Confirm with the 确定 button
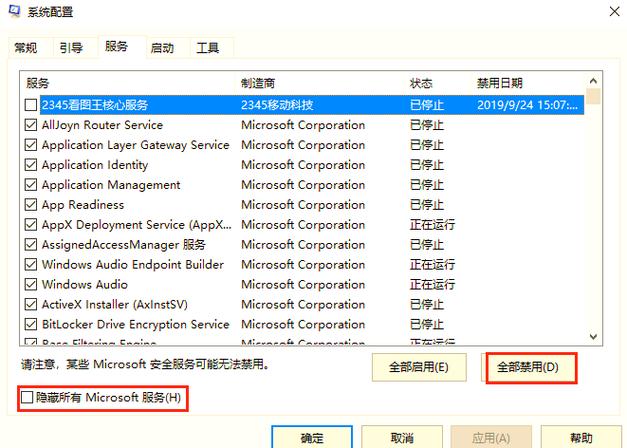Image resolution: width=627 pixels, height=448 pixels. pyautogui.click(x=312, y=438)
